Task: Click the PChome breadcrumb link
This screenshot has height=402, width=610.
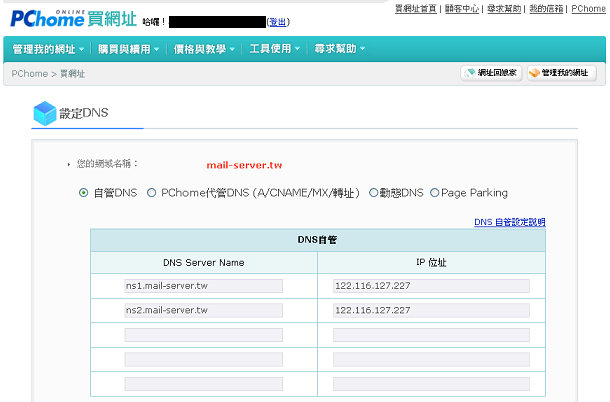Action: (30, 74)
